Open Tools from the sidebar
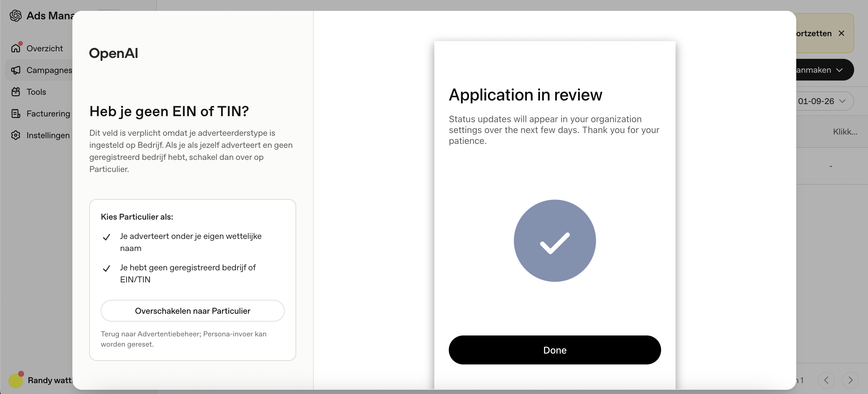 tap(36, 92)
